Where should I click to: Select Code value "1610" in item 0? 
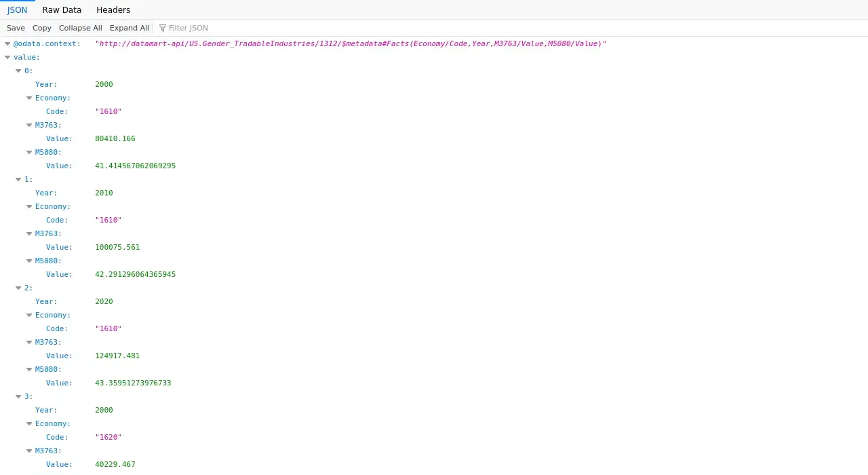(108, 111)
